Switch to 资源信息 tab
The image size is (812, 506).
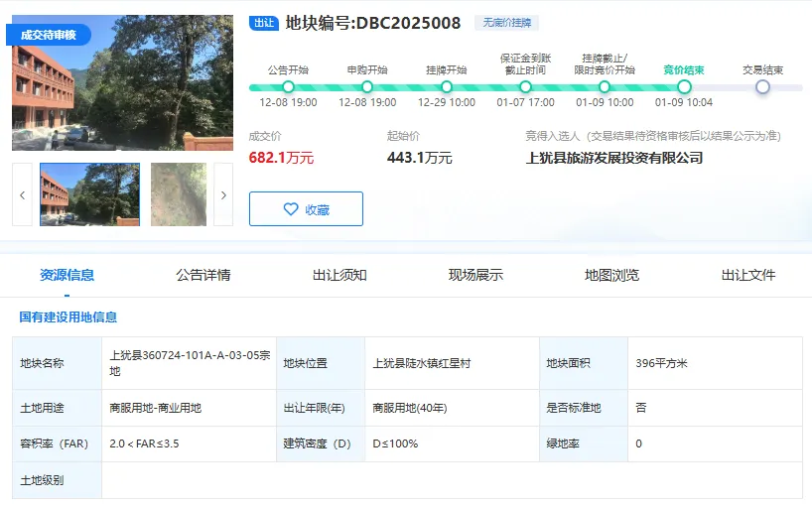[x=67, y=275]
